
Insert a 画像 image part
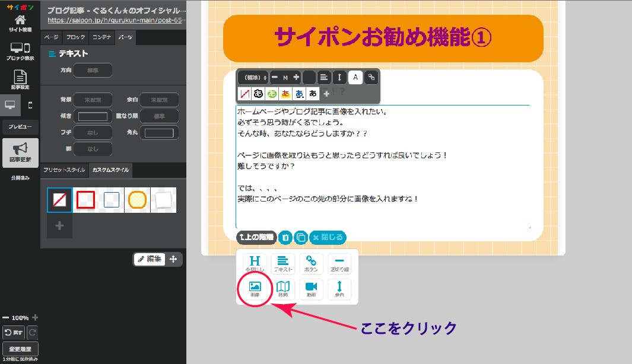tap(255, 289)
